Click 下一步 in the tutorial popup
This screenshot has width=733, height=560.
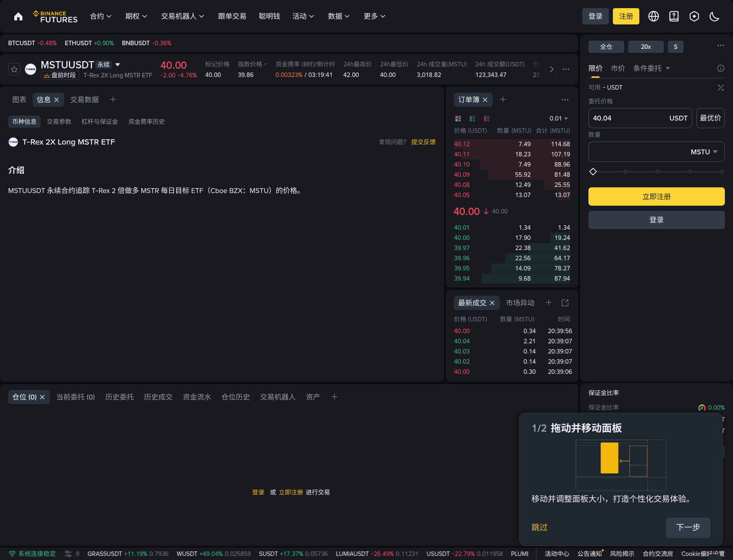(x=688, y=527)
